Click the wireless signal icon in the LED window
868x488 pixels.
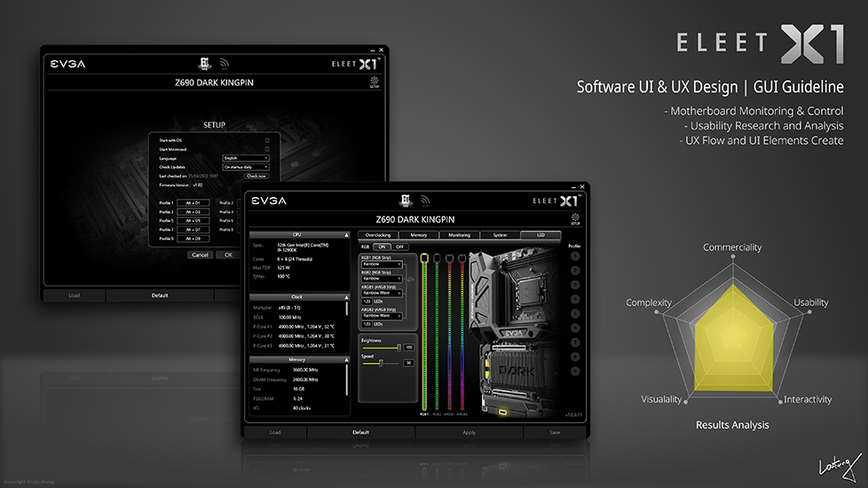424,201
